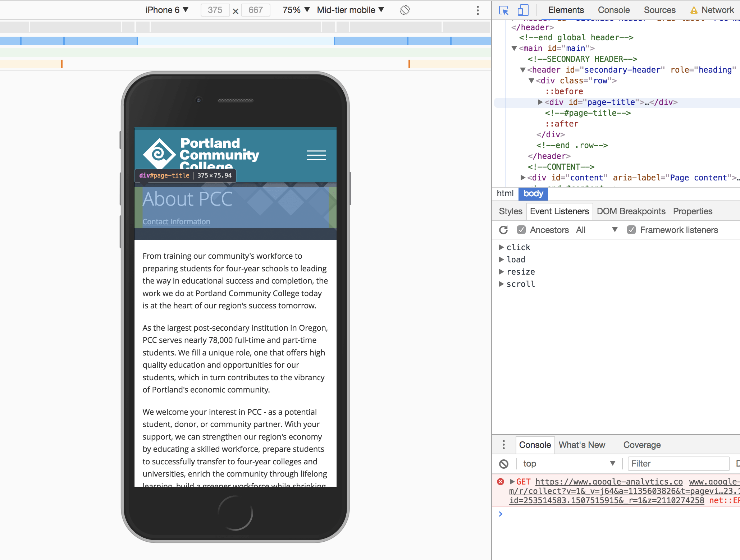Disable the Framework listeners checkbox
Screen dimensions: 740x560
[631, 230]
